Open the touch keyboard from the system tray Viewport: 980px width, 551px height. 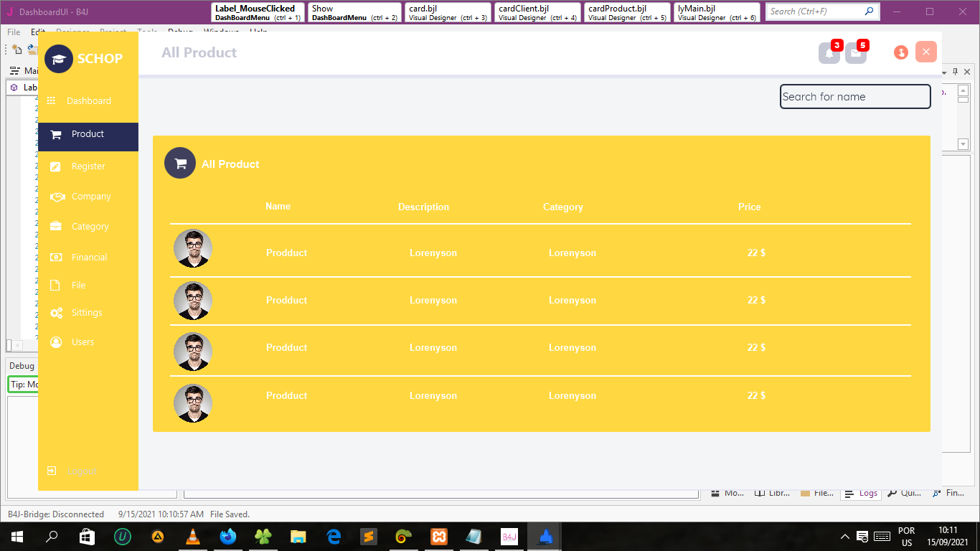[x=882, y=537]
